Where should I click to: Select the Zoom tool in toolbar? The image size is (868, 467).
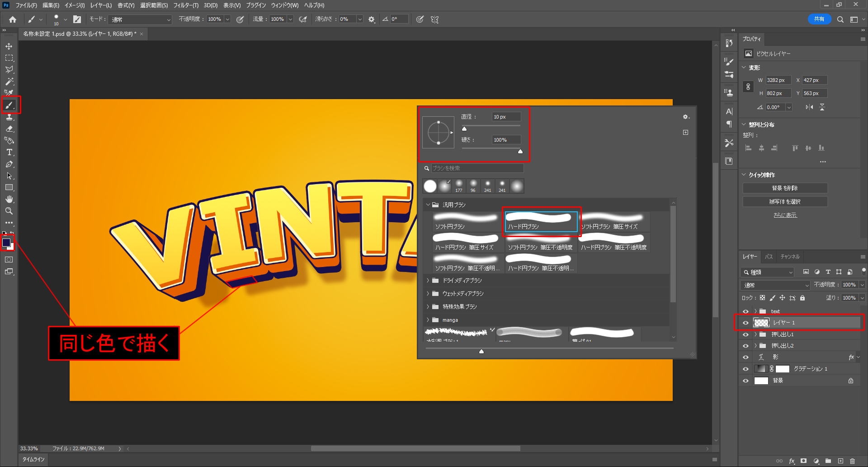[x=9, y=211]
